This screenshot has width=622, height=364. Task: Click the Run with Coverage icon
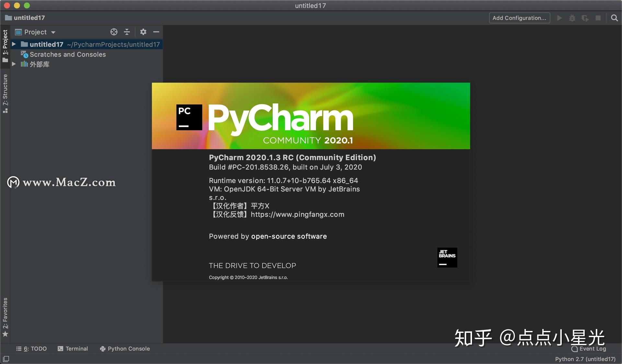[x=585, y=18]
